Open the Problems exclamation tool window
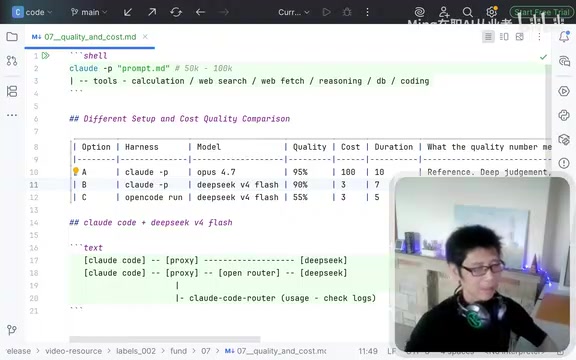The width and height of the screenshot is (576, 360). (x=564, y=163)
